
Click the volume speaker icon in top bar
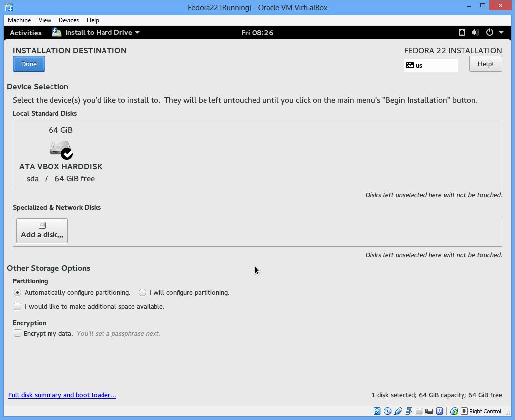[x=475, y=32]
